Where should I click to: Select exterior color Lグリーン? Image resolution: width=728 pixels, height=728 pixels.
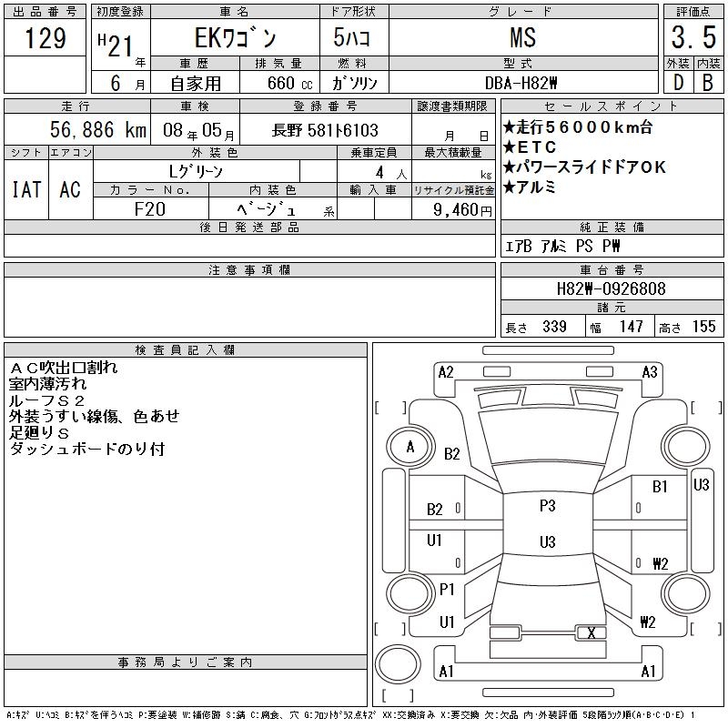pyautogui.click(x=196, y=172)
